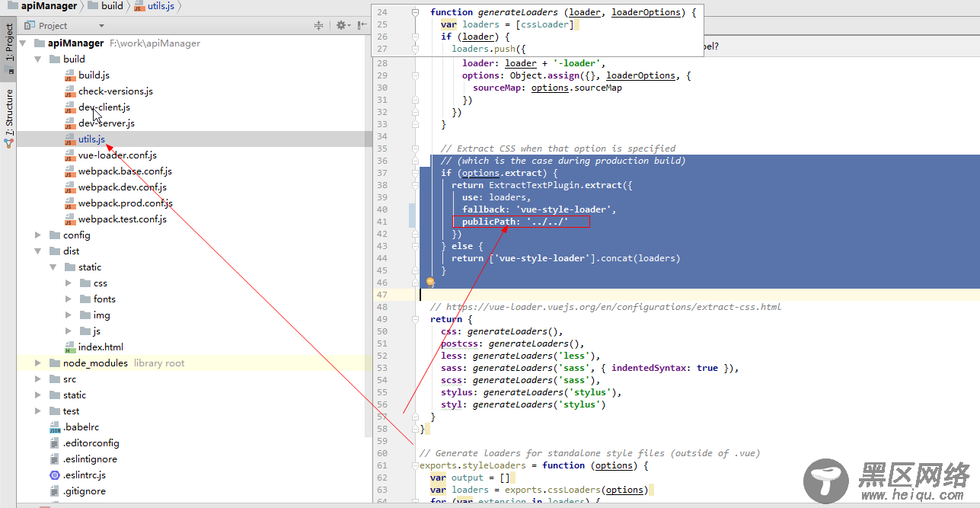Place cursor on empty line 47
Viewport: 980px width, 508px height.
coord(699,295)
